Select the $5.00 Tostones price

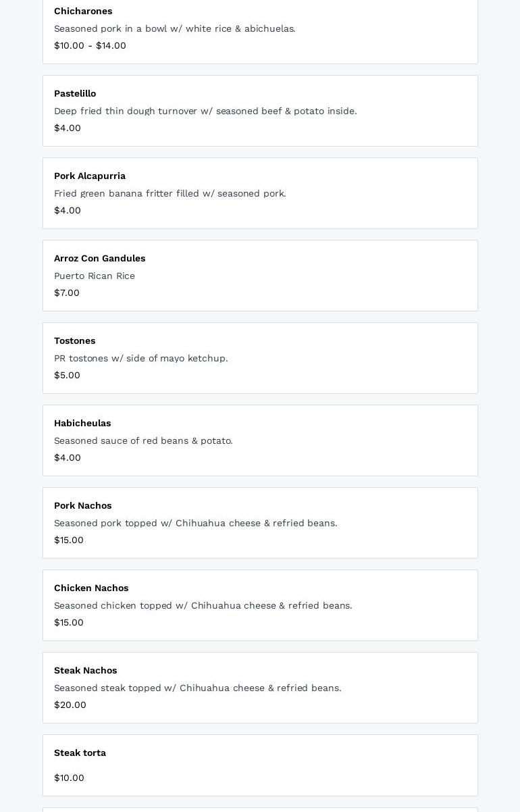click(67, 376)
